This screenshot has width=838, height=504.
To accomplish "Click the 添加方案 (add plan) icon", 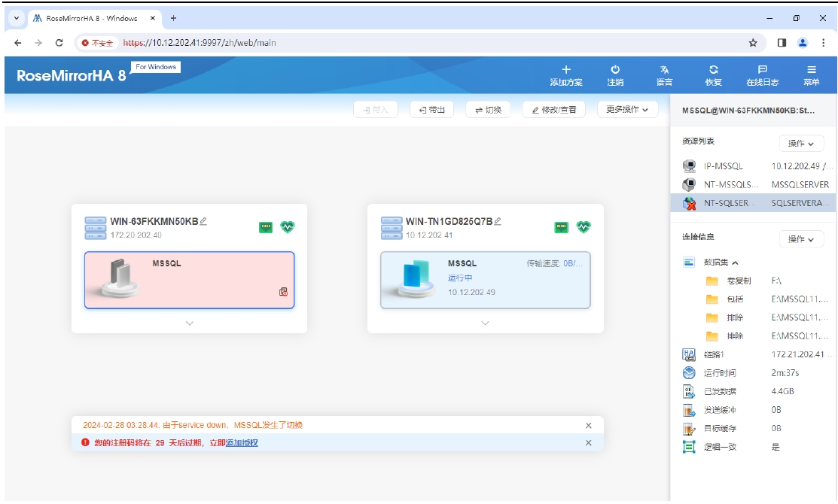I will (x=566, y=69).
